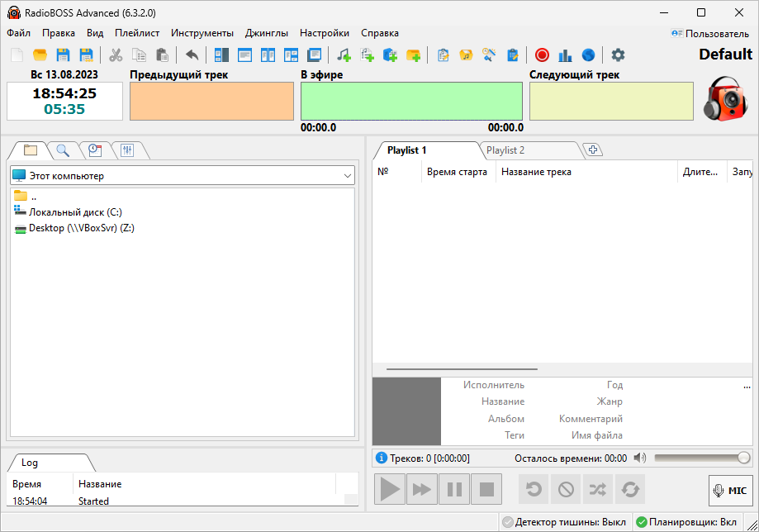Open the Settings gear icon on the toolbar

click(617, 55)
